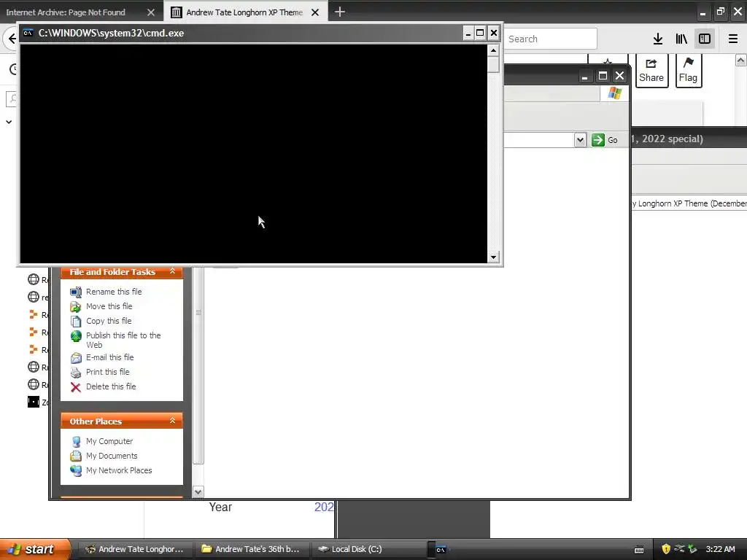Open the browser hamburger menu
The height and width of the screenshot is (560, 747).
pyautogui.click(x=732, y=39)
